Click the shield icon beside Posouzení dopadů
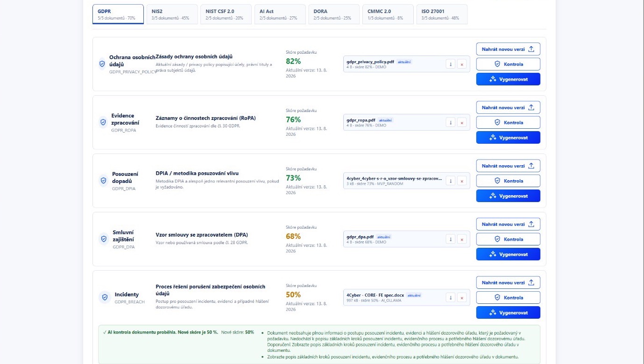The width and height of the screenshot is (644, 364). 104,181
